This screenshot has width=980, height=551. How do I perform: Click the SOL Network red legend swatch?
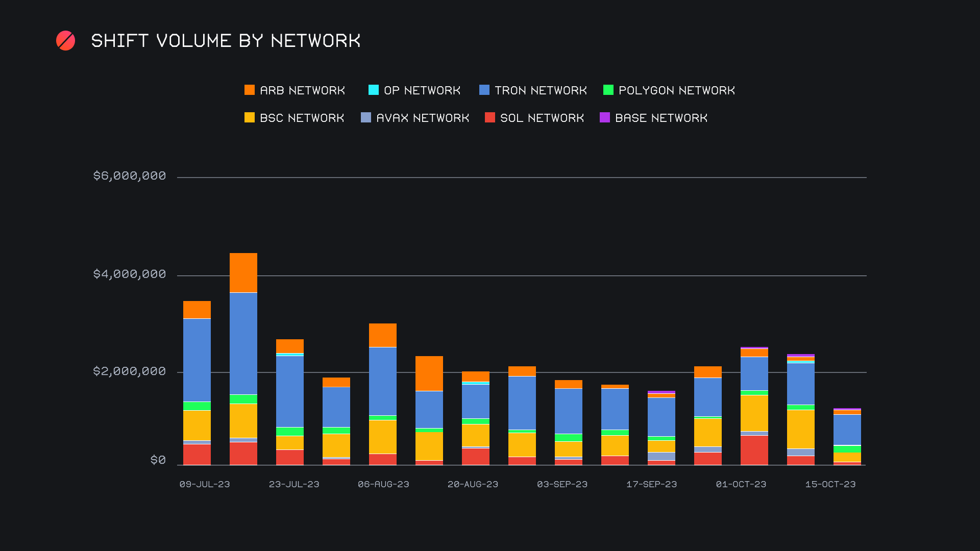point(490,118)
